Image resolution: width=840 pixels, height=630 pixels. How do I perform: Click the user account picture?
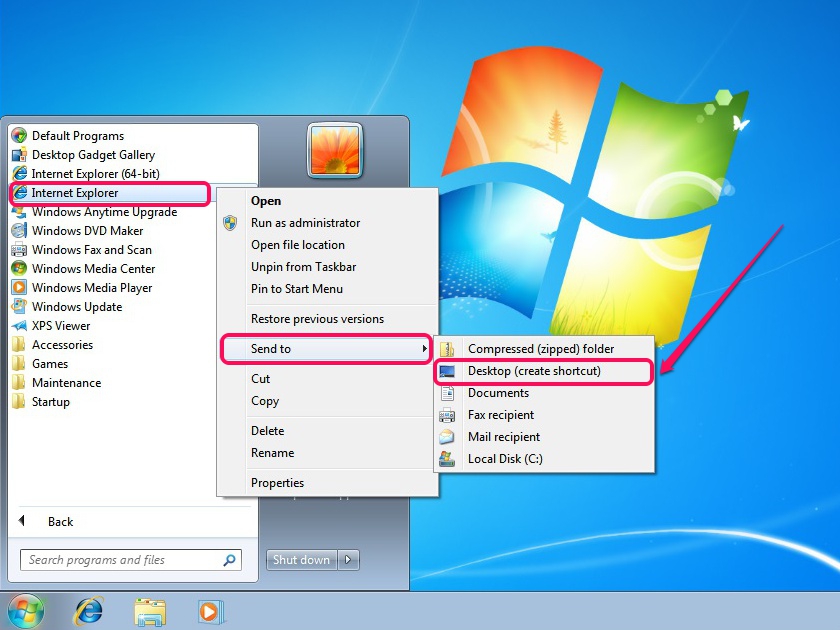click(334, 152)
